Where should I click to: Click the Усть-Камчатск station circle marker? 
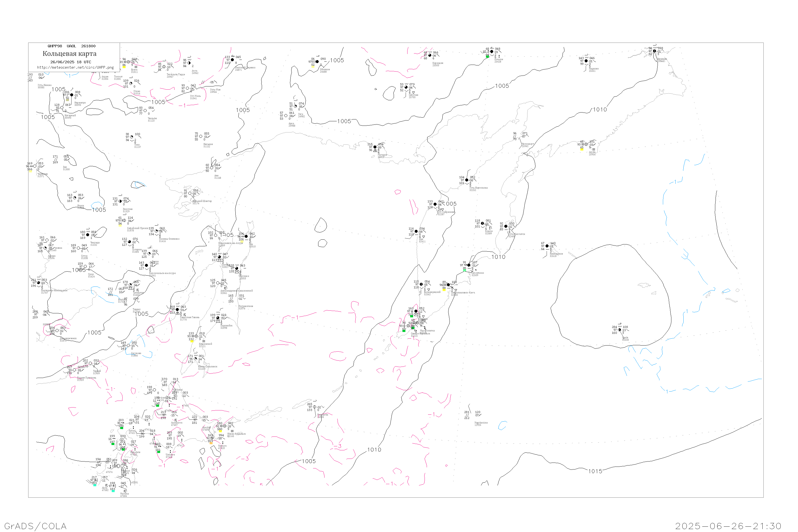(506, 226)
